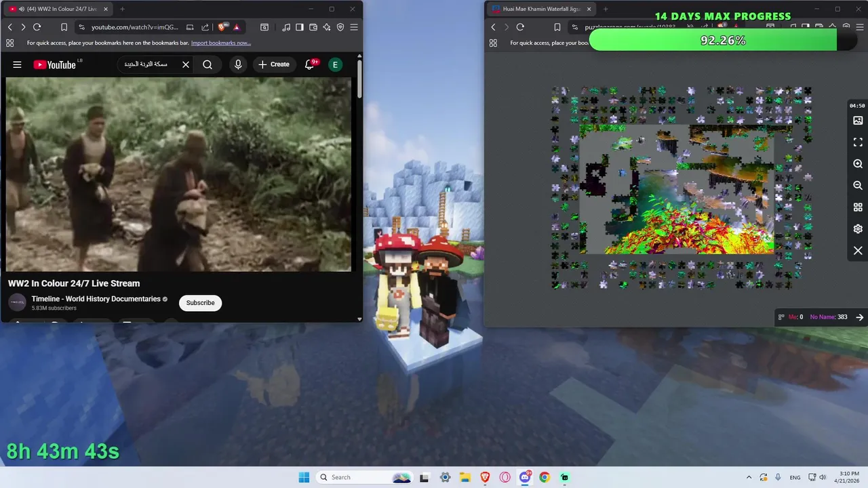Go back in the YouTube browser window
Viewport: 868px width, 488px height.
click(9, 27)
